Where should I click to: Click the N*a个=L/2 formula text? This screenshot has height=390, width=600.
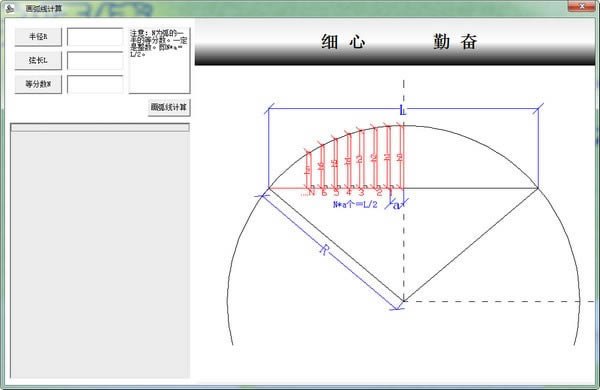(x=355, y=205)
